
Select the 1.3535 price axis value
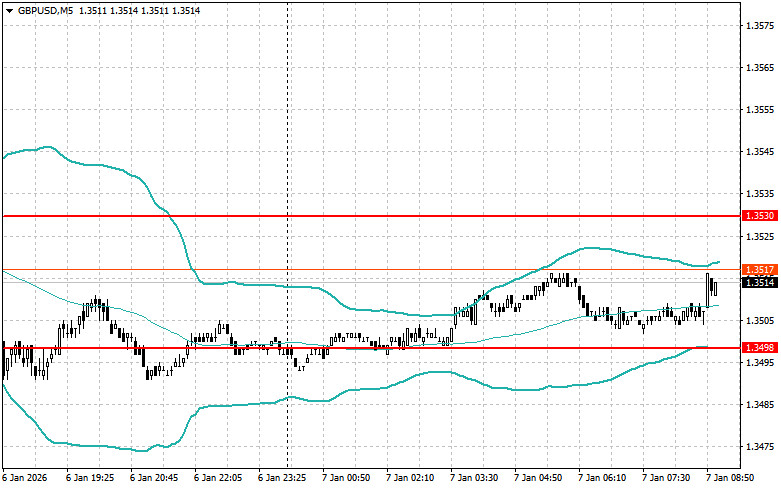tap(760, 194)
